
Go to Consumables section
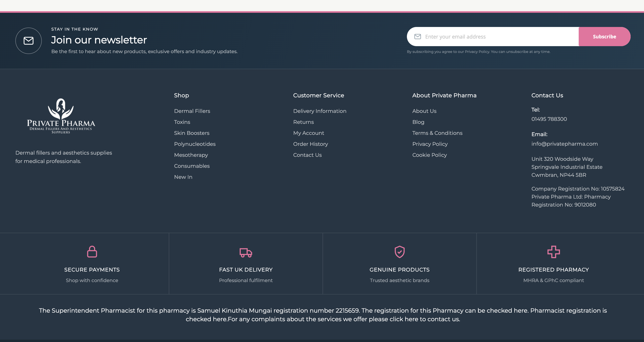coord(192,166)
